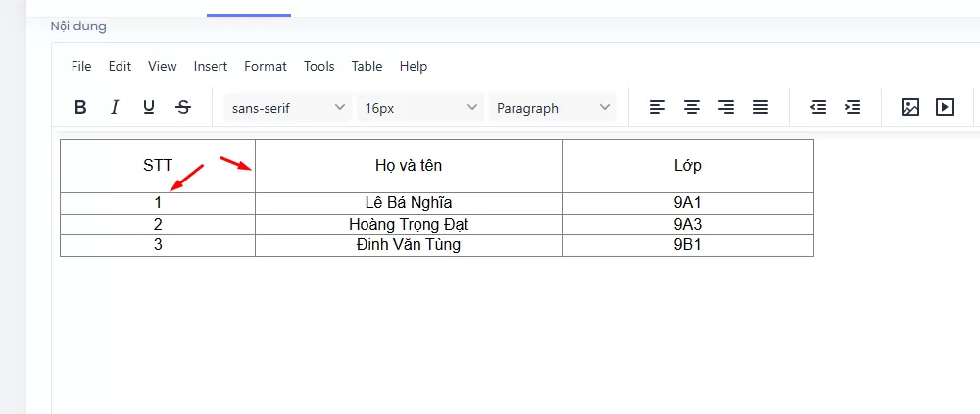Image resolution: width=980 pixels, height=414 pixels.
Task: Align text to the left
Action: 658,107
